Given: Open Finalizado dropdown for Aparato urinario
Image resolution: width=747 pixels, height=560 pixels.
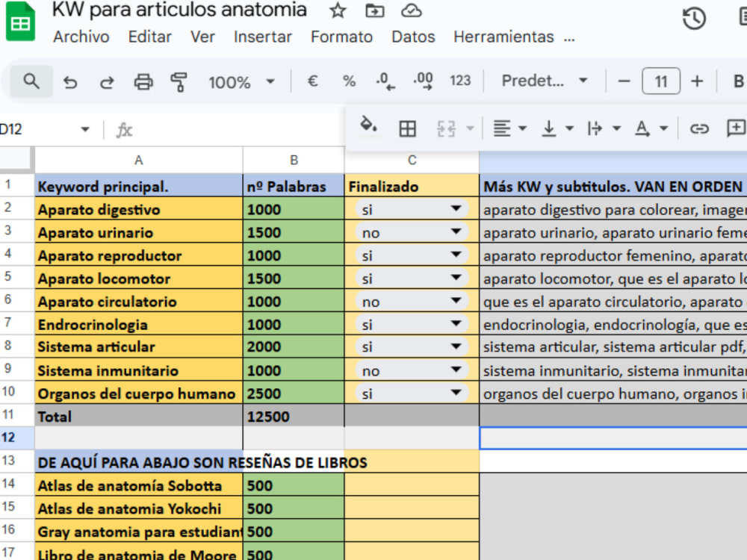Looking at the screenshot, I should pos(456,232).
